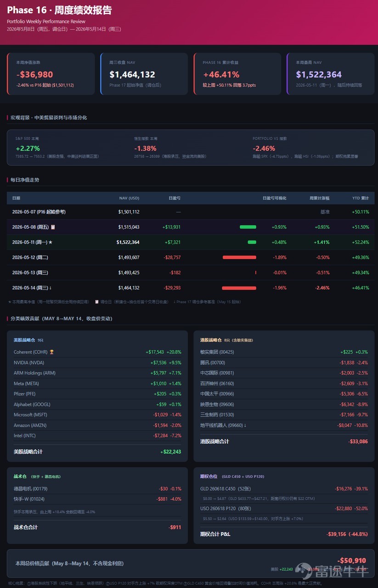Screen dimensions: 378x588
Task: Select the Intel (INTC) row
Action: coord(97,435)
